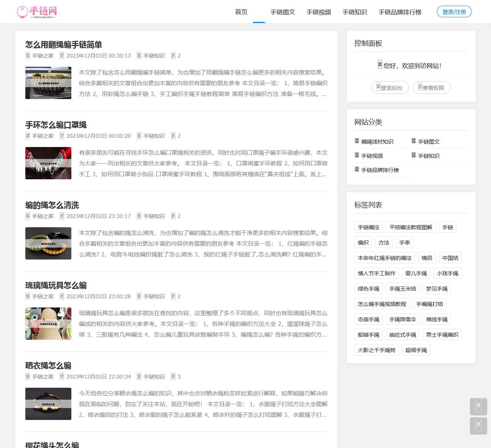Select the 中国结 tag
Screen dimensions: 491x448
pos(450,258)
